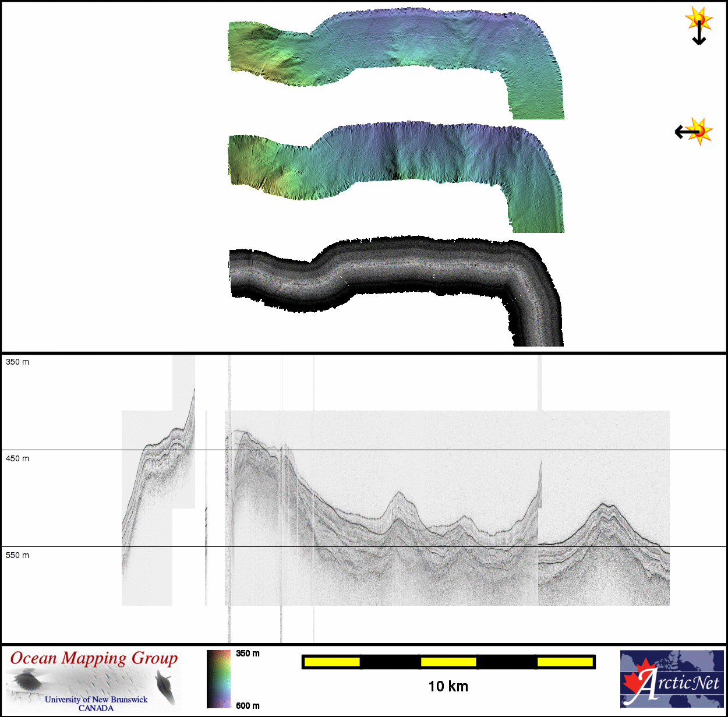The image size is (728, 717).
Task: Click the 350 m depth axis label
Action: (x=17, y=362)
